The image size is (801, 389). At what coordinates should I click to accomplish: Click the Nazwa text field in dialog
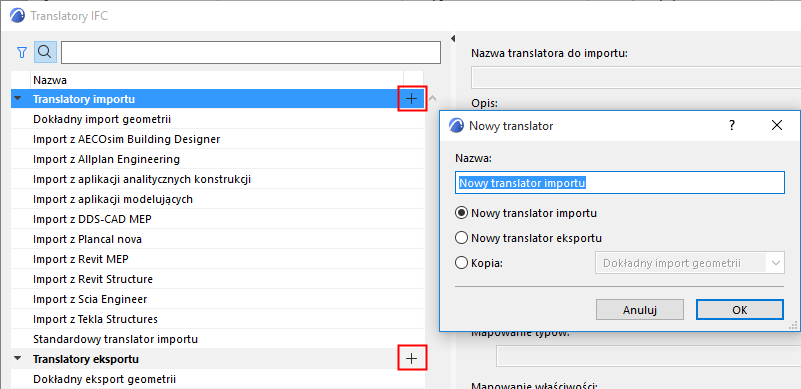pos(620,182)
